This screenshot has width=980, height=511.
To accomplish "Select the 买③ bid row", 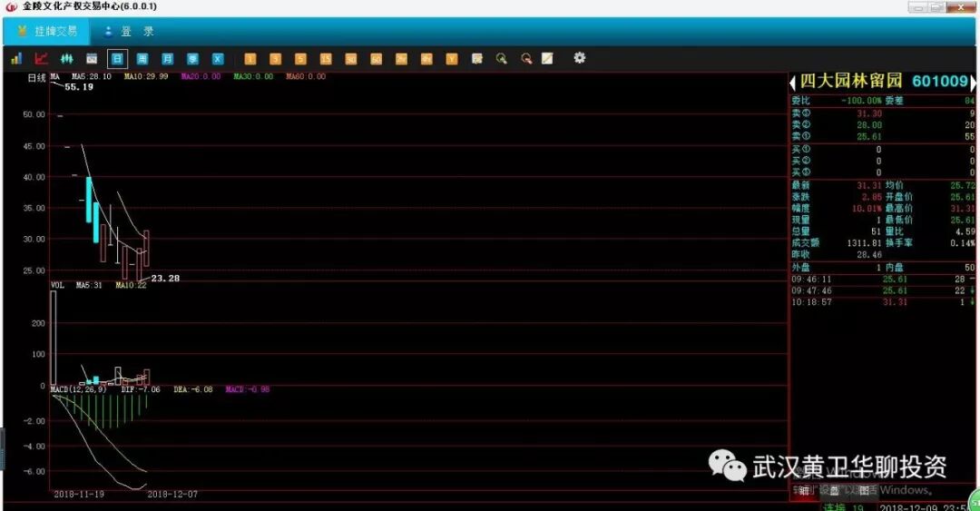I will coord(883,172).
